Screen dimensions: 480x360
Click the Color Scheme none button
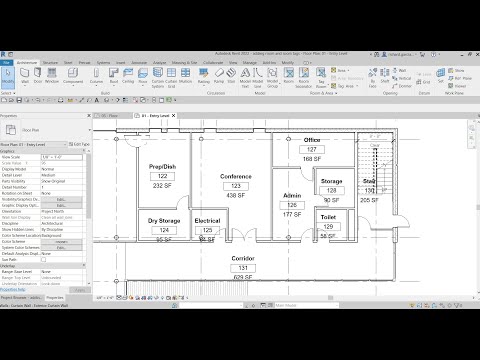(61, 242)
